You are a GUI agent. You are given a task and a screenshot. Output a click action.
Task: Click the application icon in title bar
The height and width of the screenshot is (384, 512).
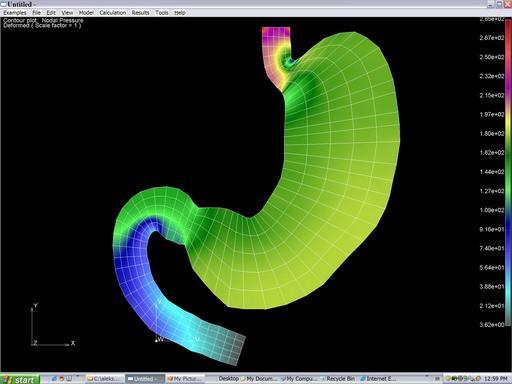(4, 4)
